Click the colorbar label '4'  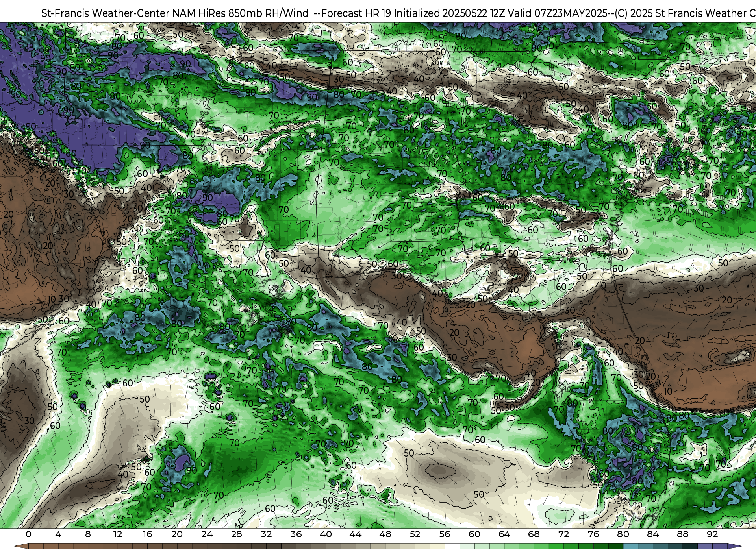[x=58, y=534]
